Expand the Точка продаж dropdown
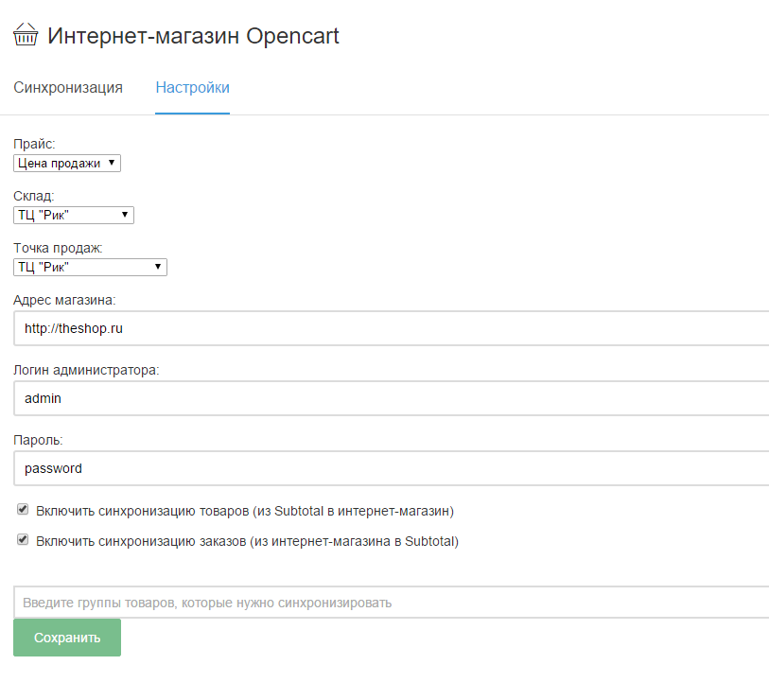This screenshot has width=769, height=700. [90, 268]
